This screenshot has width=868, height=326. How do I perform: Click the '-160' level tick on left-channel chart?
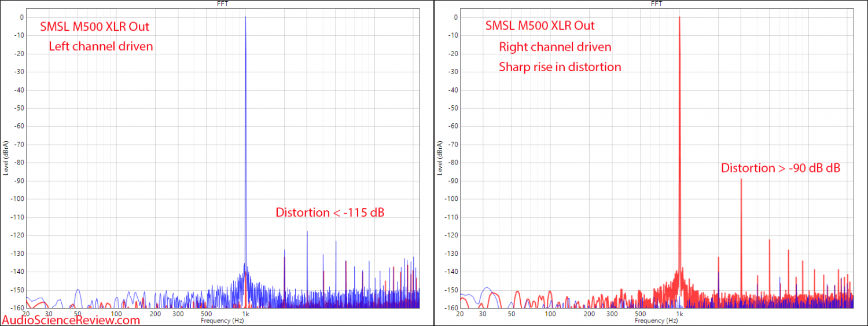(17, 307)
